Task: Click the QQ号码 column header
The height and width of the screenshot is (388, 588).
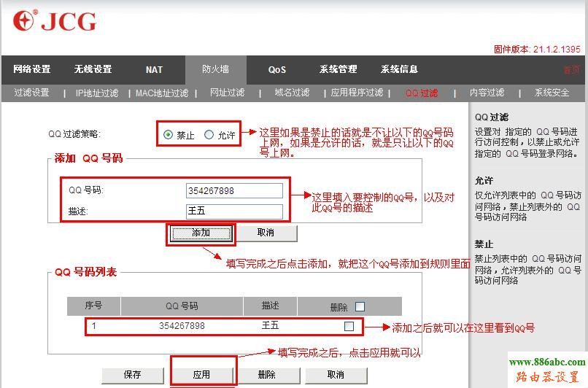Action: pyautogui.click(x=182, y=306)
